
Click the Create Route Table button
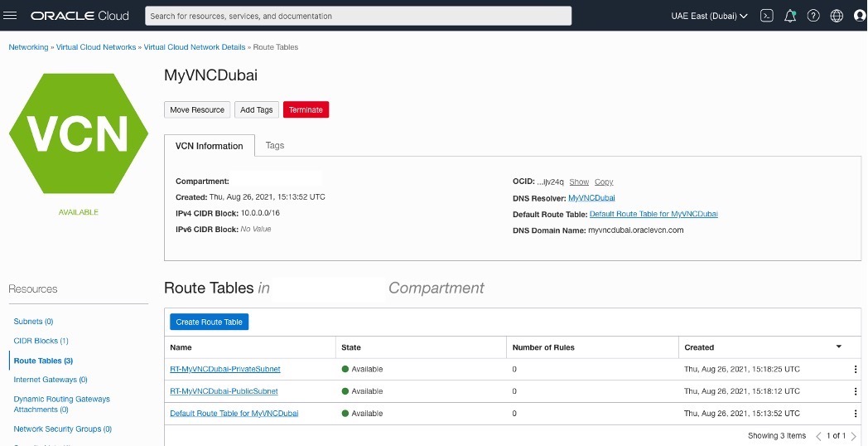(209, 322)
